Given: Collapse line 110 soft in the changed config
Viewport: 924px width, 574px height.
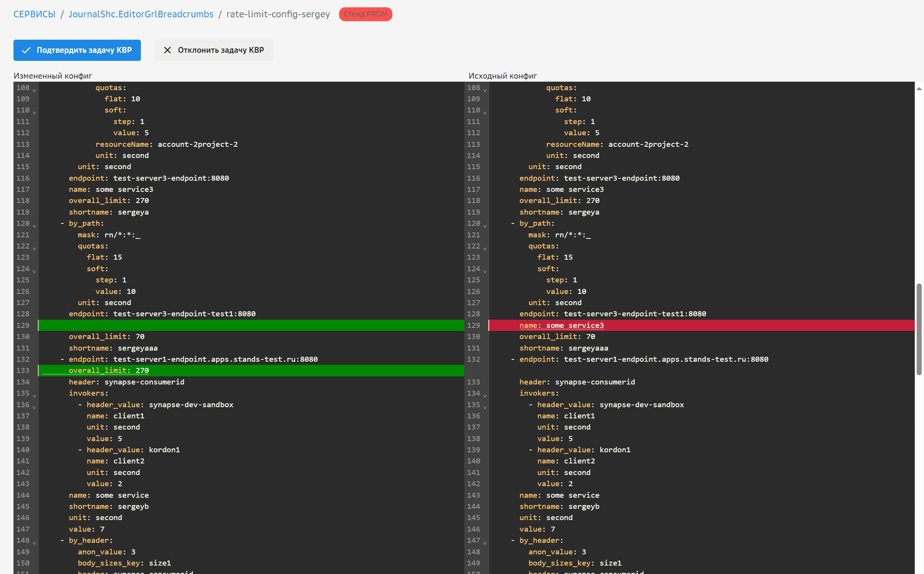Looking at the screenshot, I should (x=34, y=113).
